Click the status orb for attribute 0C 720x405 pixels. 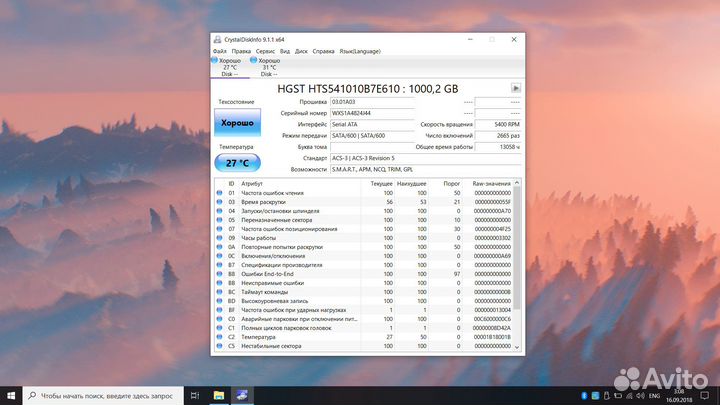219,256
